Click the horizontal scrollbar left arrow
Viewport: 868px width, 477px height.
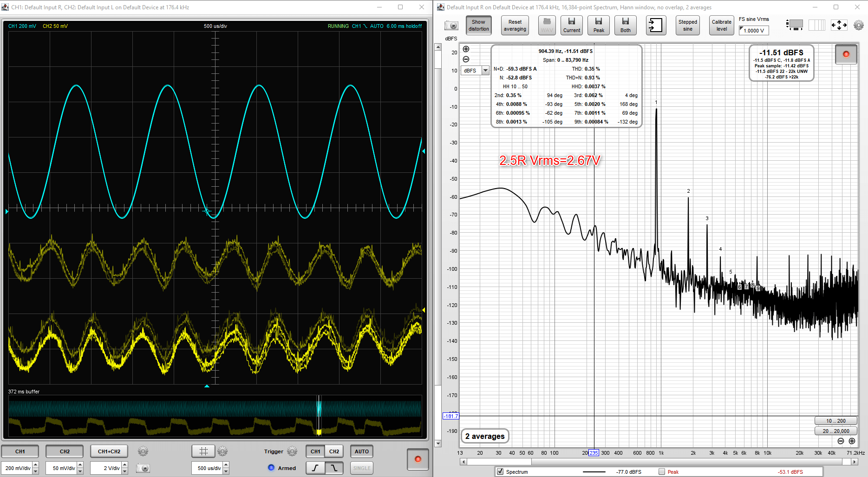coord(463,462)
